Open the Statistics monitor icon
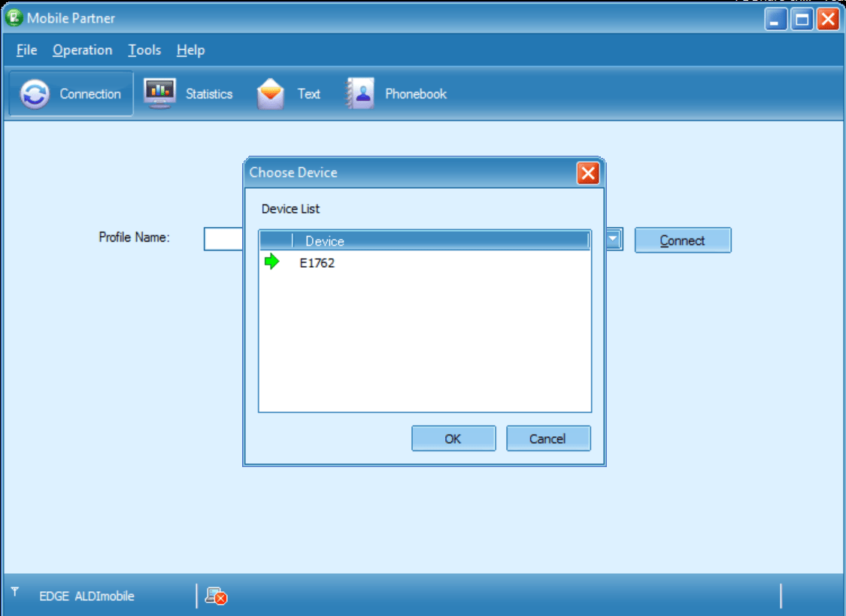This screenshot has height=616, width=846. pyautogui.click(x=159, y=94)
